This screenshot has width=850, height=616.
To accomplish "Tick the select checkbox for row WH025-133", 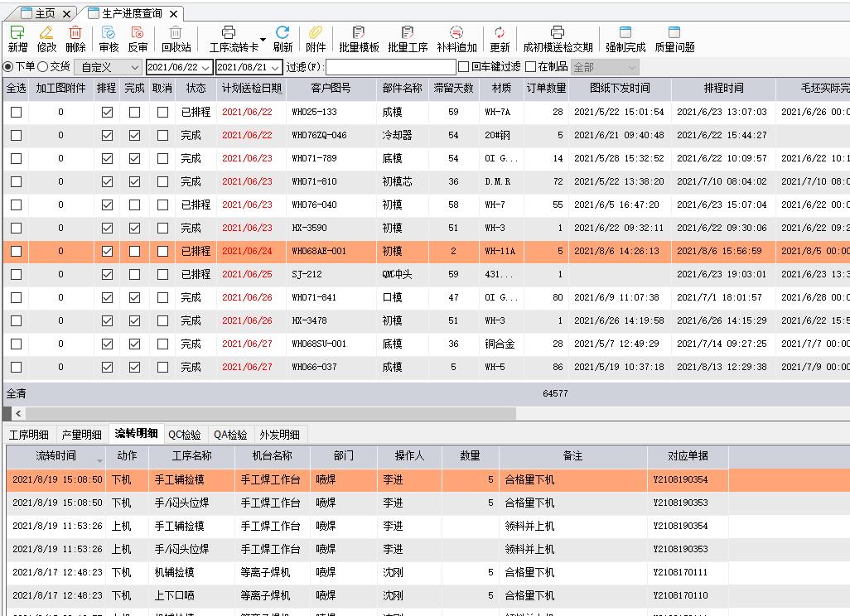I will click(x=17, y=112).
